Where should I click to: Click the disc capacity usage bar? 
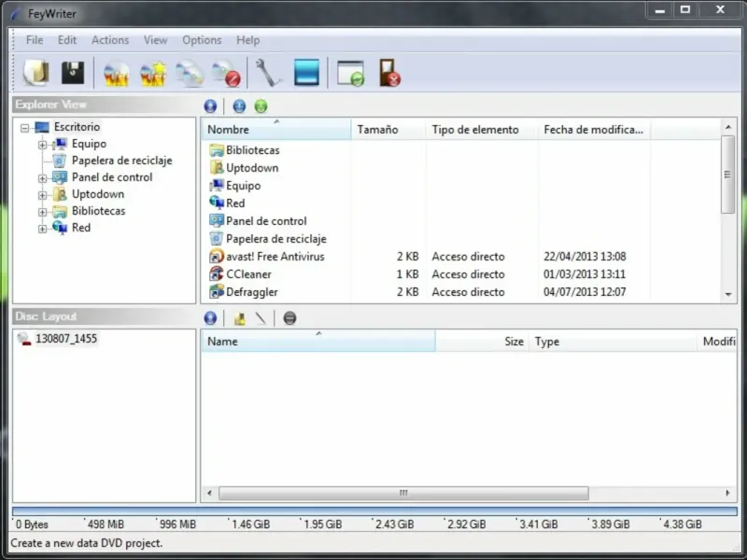tap(374, 511)
